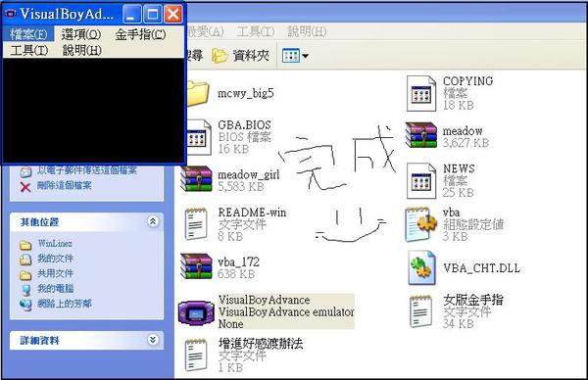Open the 說明(H) menu in VisualBoyAdvance
Viewport: 588px width, 380px height.
81,50
